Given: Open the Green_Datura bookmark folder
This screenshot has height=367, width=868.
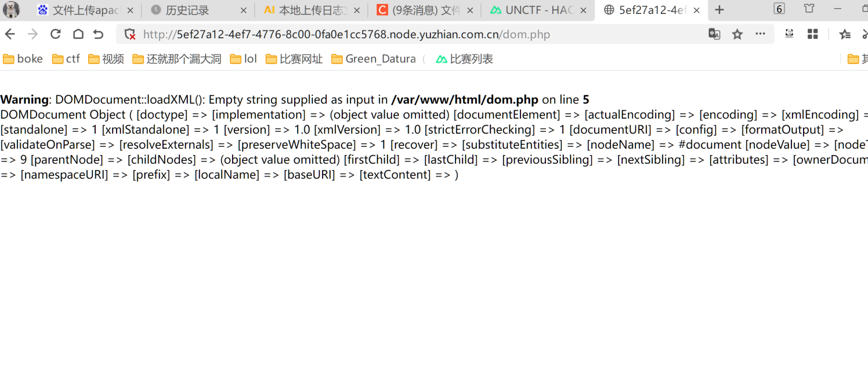Looking at the screenshot, I should (x=374, y=59).
